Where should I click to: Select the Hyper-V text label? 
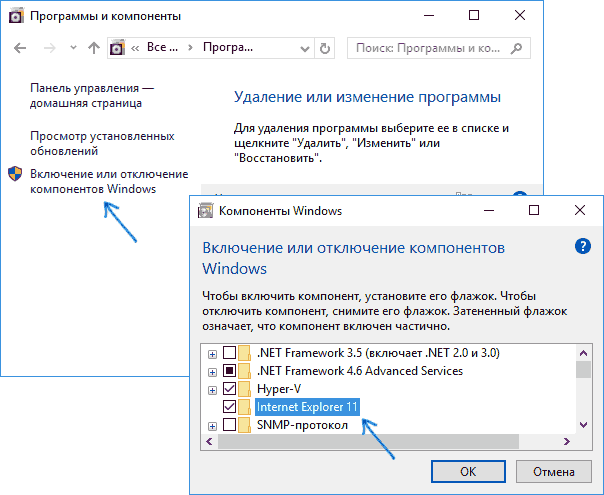279,389
